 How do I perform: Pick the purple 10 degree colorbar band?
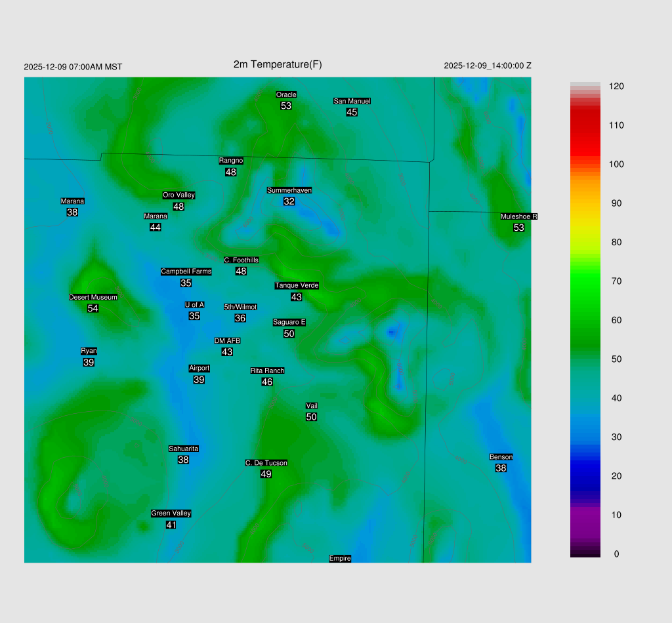coord(585,515)
